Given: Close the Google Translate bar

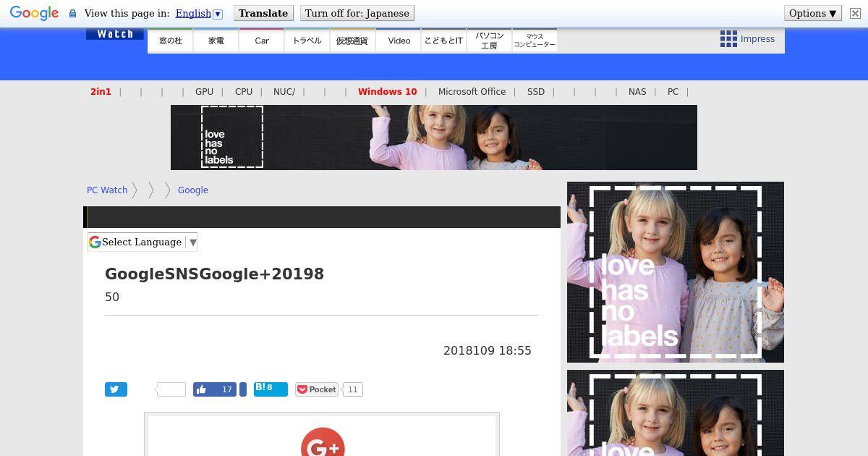Looking at the screenshot, I should click(x=854, y=13).
